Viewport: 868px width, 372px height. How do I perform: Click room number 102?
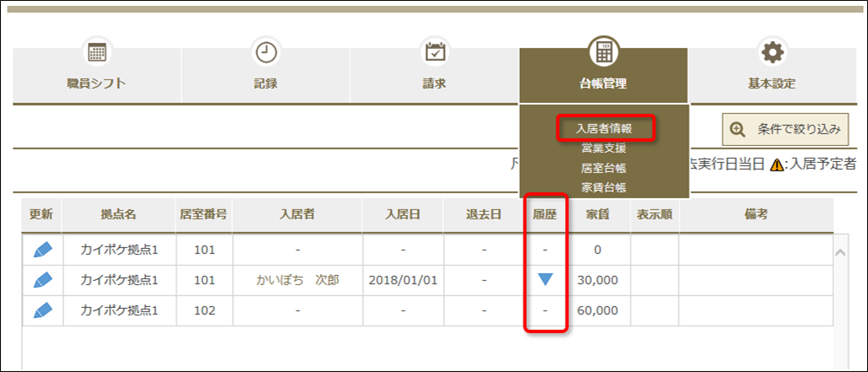204,310
